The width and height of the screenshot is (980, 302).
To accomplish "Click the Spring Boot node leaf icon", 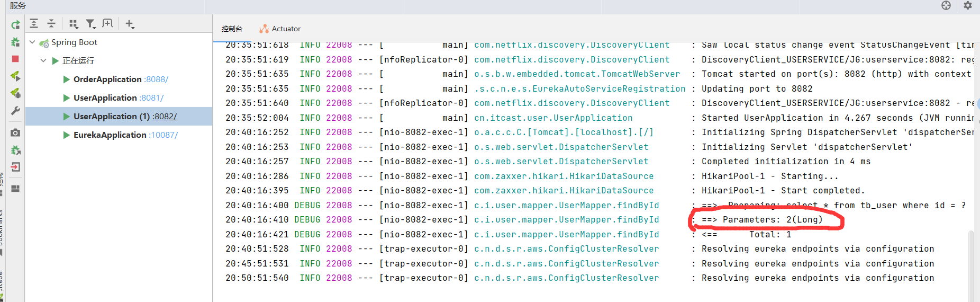I will [x=44, y=43].
